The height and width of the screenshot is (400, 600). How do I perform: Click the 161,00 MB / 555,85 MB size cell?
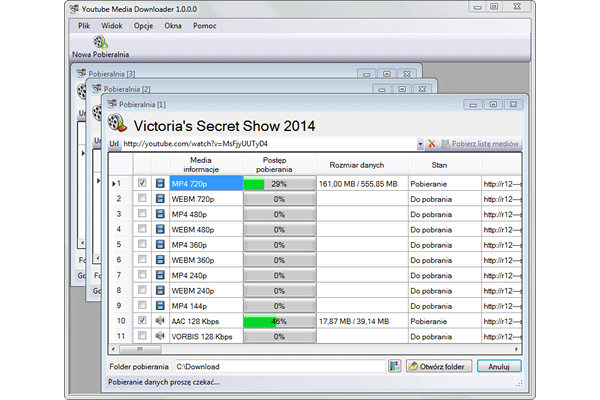[362, 184]
